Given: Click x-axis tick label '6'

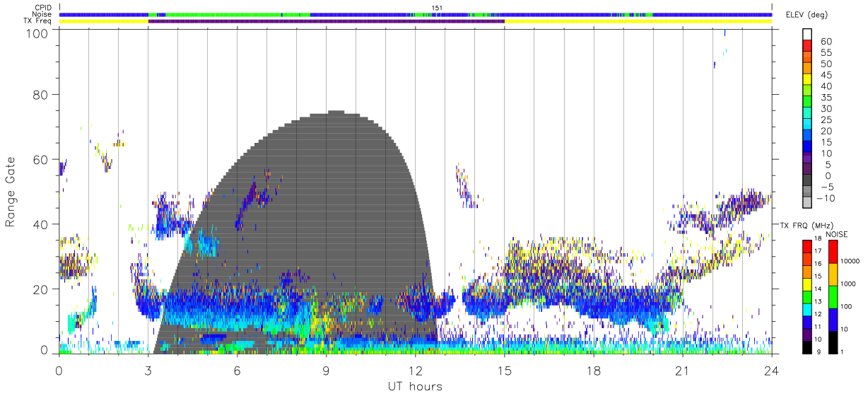Looking at the screenshot, I should 237,371.
